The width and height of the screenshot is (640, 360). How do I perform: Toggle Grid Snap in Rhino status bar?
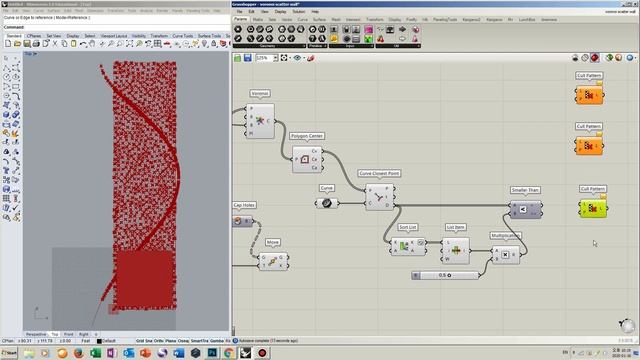(144, 341)
